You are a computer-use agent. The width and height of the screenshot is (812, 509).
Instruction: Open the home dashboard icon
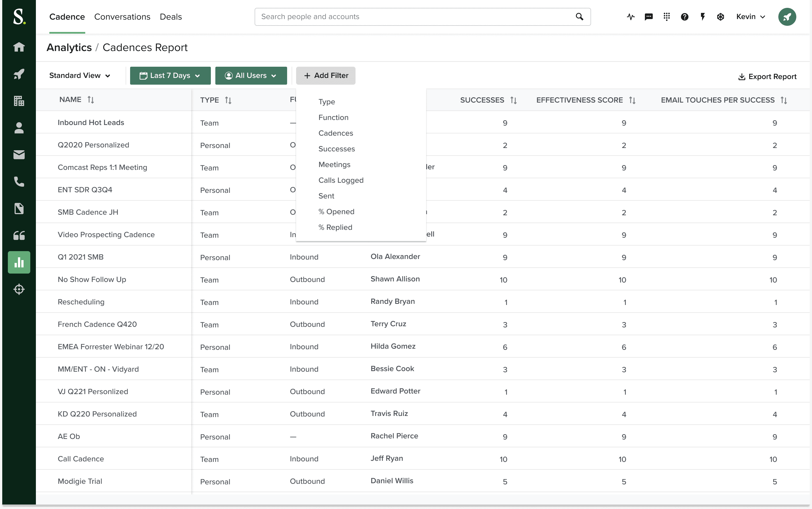point(18,47)
